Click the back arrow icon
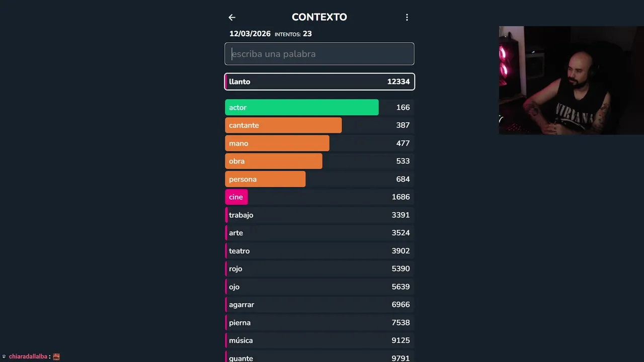This screenshot has width=644, height=362. tap(232, 18)
